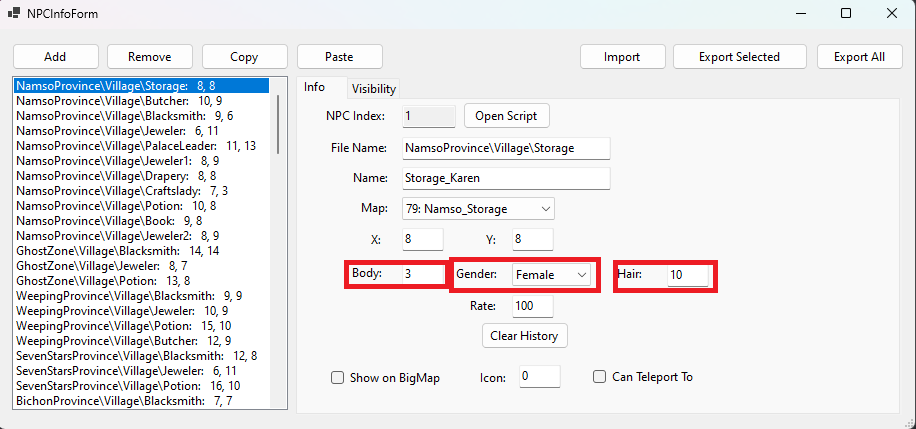Open Script for the current NPC
The image size is (916, 429).
(506, 116)
